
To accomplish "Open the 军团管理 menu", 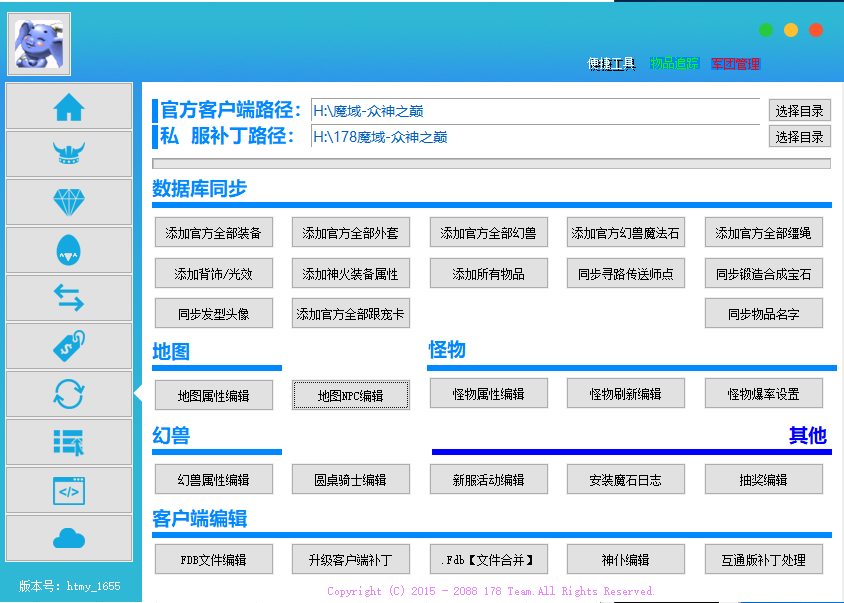I will (x=736, y=64).
